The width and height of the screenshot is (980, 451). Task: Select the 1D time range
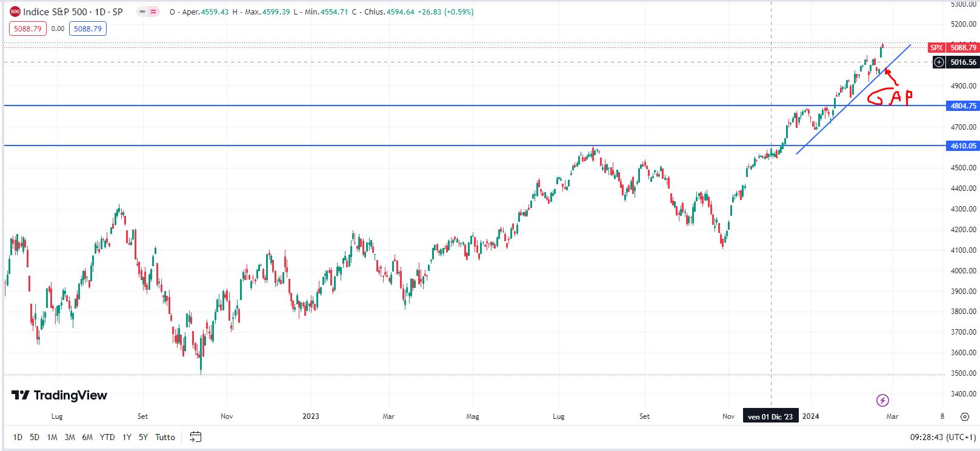(x=18, y=437)
